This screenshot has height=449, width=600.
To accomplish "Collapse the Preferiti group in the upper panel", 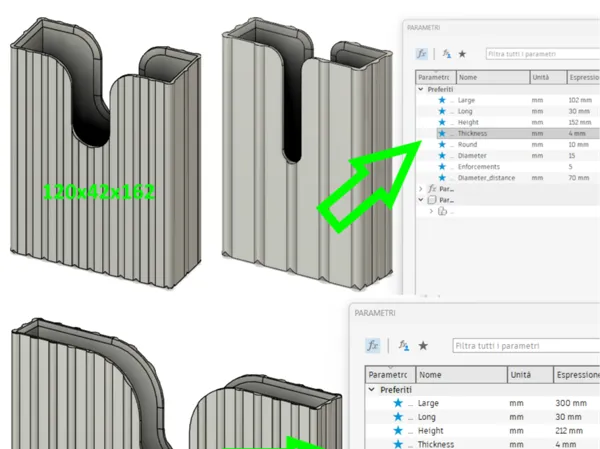I will coord(421,89).
